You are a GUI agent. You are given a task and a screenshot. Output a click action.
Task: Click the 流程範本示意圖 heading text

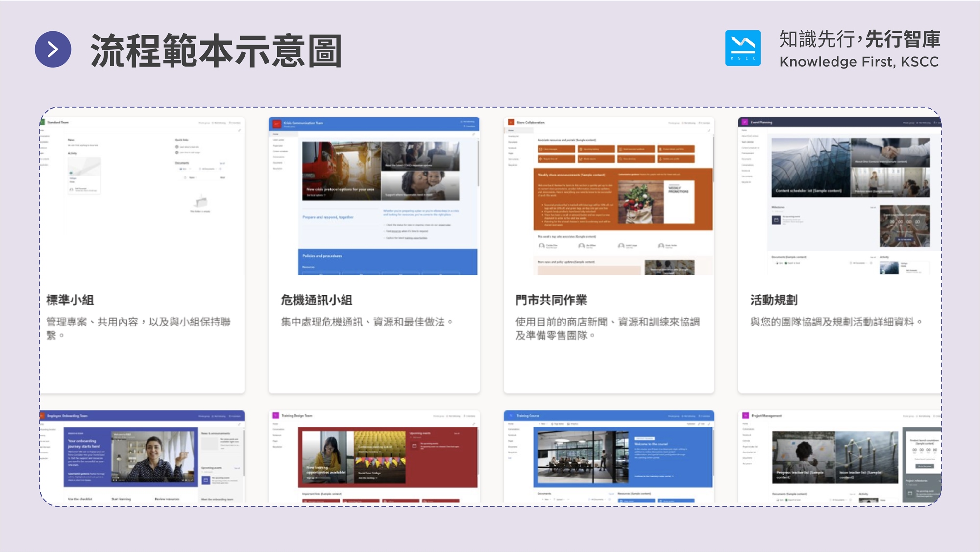coord(216,50)
